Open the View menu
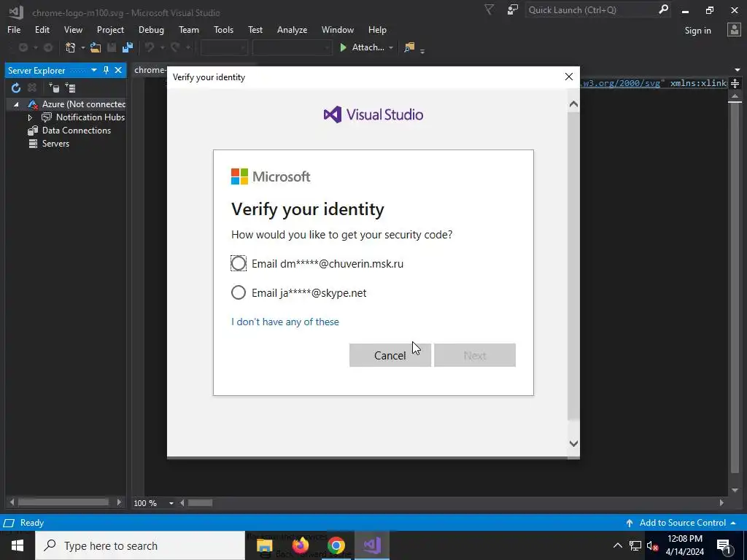Image resolution: width=747 pixels, height=560 pixels. click(73, 29)
